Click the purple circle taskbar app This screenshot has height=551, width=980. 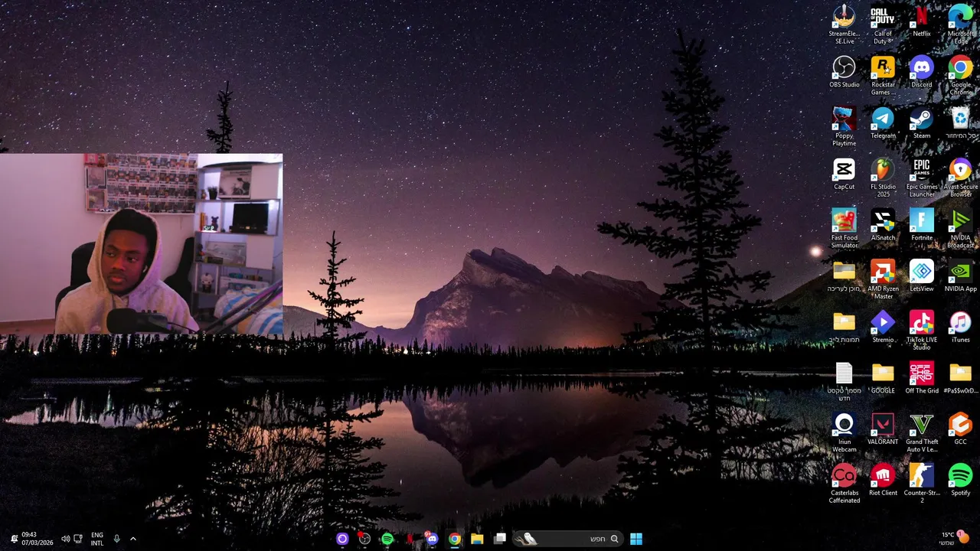point(342,539)
